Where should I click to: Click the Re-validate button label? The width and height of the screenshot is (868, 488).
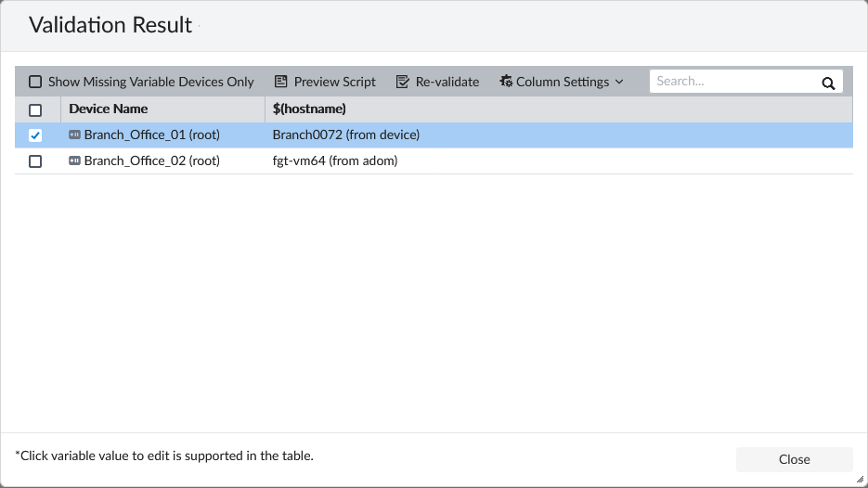coord(447,82)
